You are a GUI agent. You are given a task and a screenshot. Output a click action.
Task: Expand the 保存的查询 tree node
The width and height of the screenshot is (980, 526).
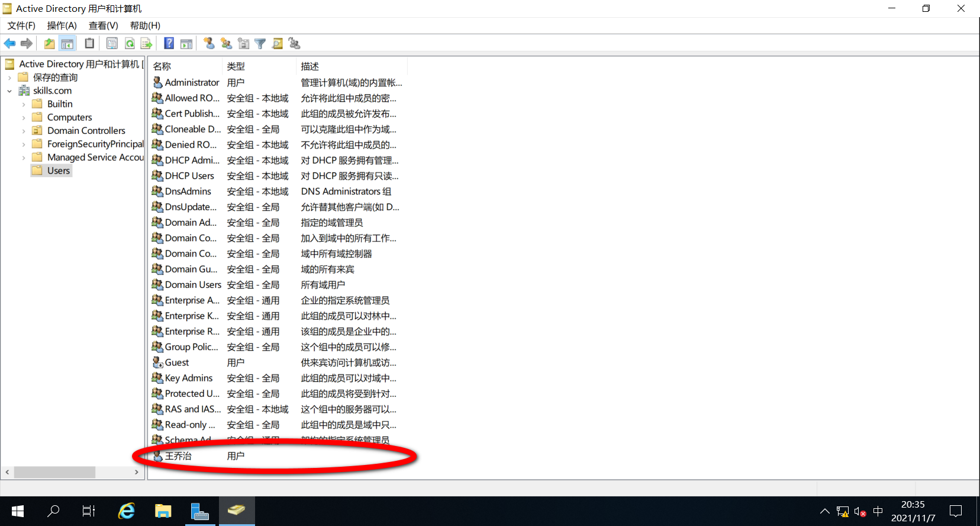coord(9,78)
